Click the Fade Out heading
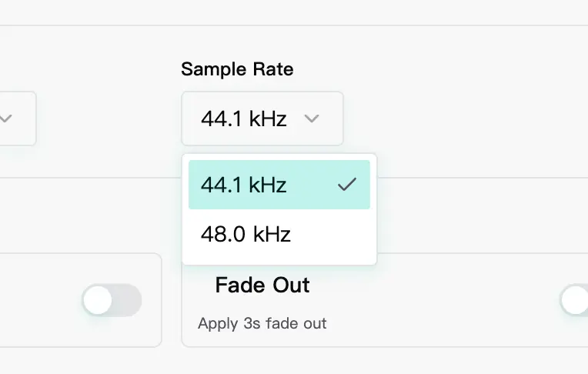 click(262, 286)
